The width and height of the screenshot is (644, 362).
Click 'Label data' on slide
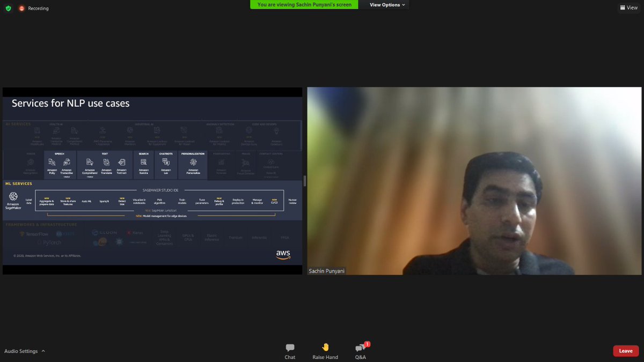pyautogui.click(x=28, y=202)
